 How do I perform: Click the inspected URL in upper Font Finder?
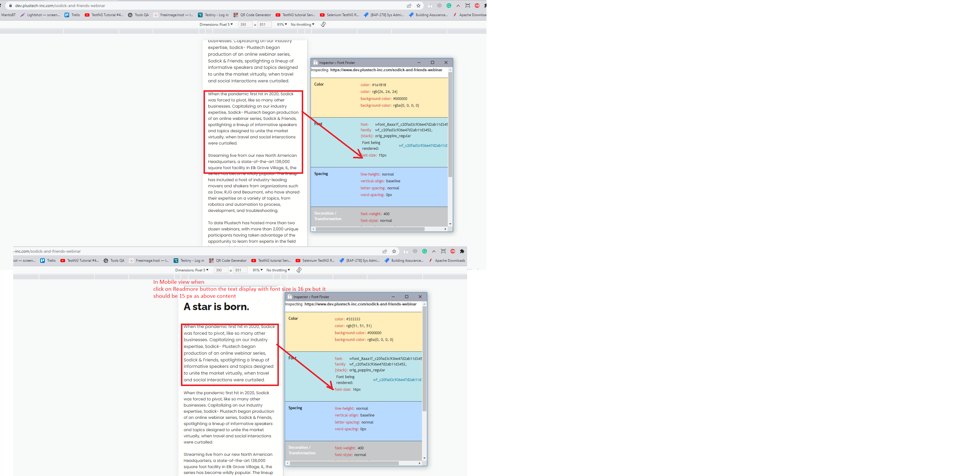coord(386,70)
